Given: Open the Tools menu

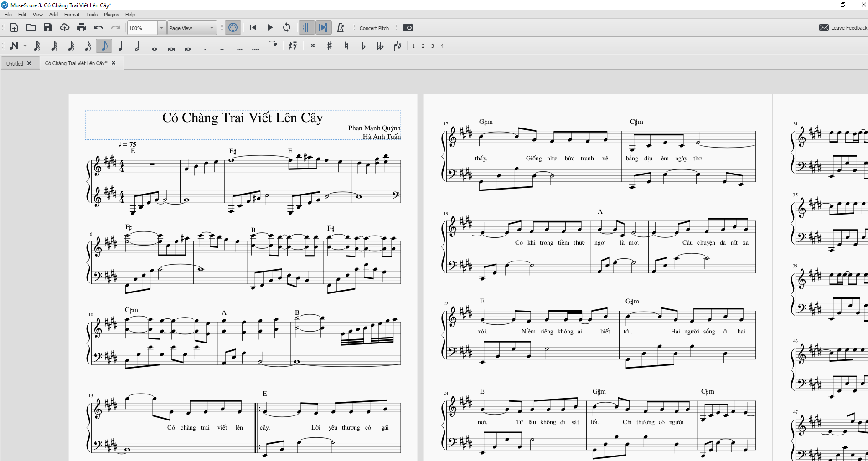Looking at the screenshot, I should pyautogui.click(x=92, y=15).
